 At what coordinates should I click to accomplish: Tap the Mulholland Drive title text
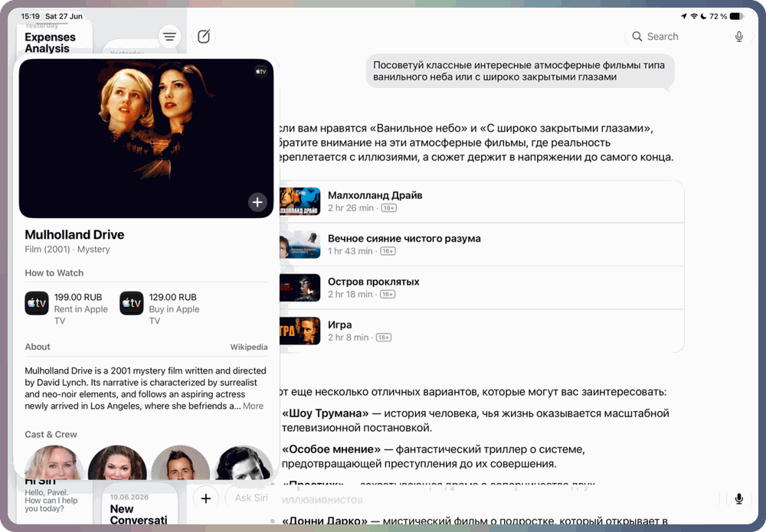75,235
